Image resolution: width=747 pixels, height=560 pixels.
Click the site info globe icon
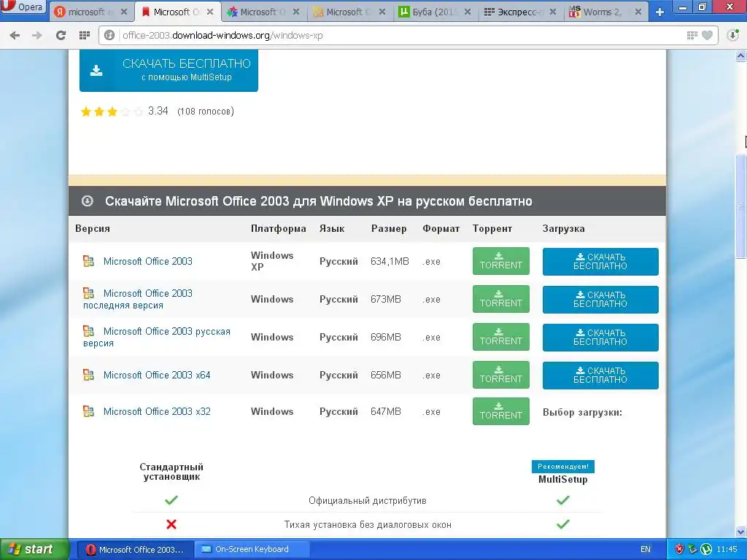(109, 35)
